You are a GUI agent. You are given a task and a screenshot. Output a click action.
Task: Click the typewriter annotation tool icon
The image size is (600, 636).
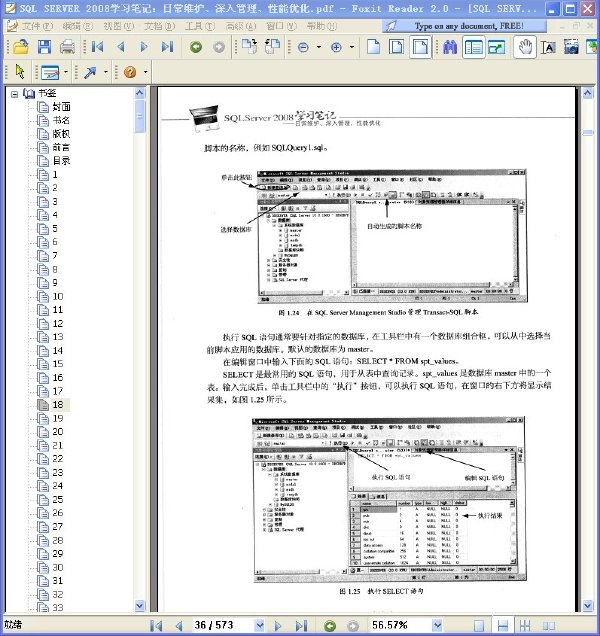click(x=50, y=73)
